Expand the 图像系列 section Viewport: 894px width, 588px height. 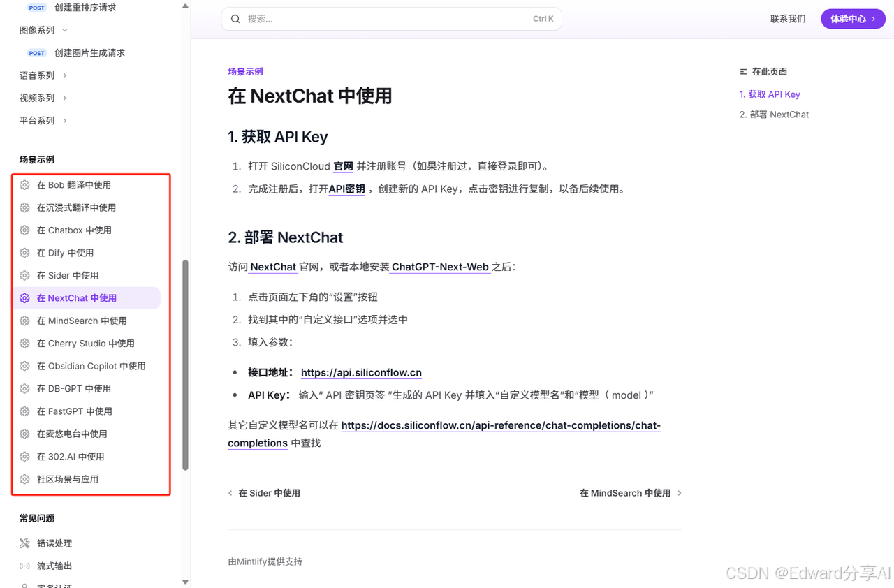43,30
